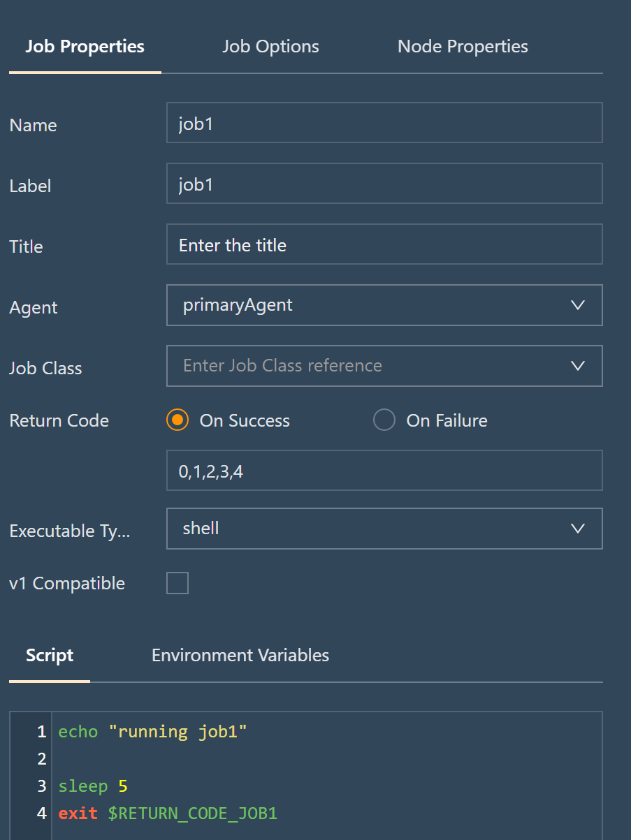
Task: Click the sleep 5 script line
Action: [x=93, y=786]
